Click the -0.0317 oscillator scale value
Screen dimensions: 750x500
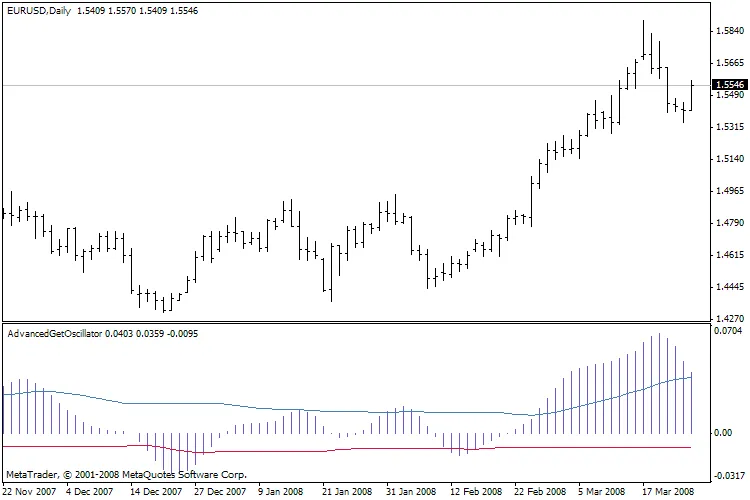coord(727,475)
